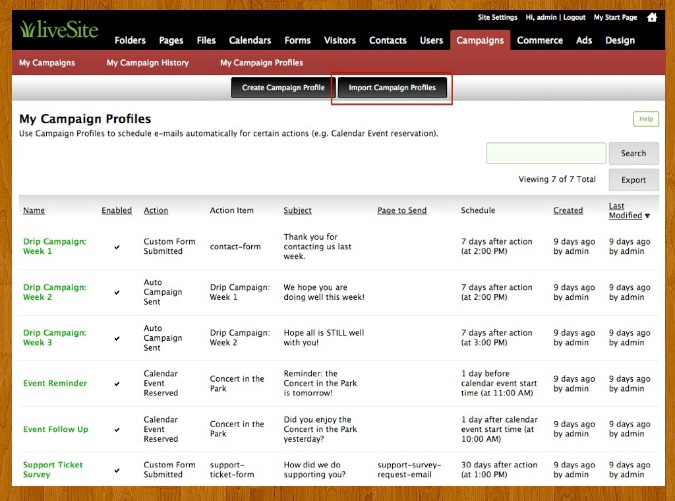
Task: Toggle Last Modified sort order
Action: [x=629, y=211]
